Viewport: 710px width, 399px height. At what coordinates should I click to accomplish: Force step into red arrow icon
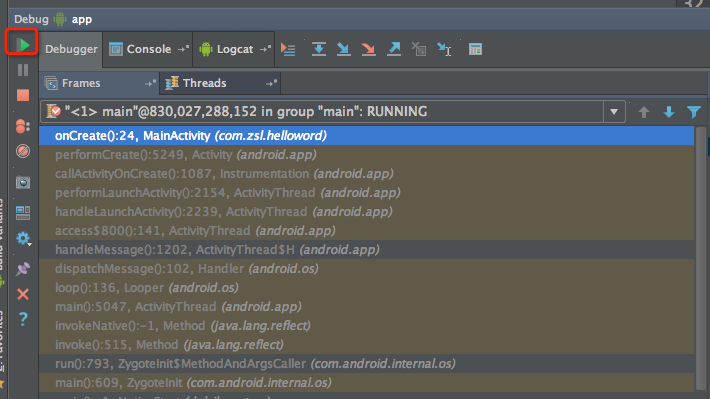(x=369, y=49)
